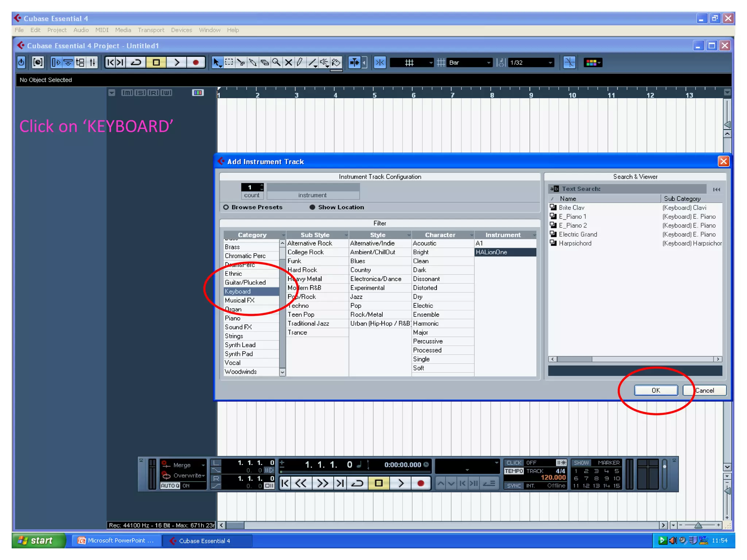The width and height of the screenshot is (747, 560).
Task: Select the Draw pencil tool
Action: [x=300, y=63]
